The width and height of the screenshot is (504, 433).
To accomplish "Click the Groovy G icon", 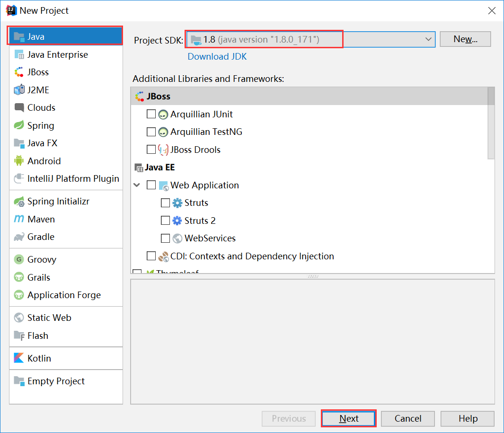I will pyautogui.click(x=19, y=259).
